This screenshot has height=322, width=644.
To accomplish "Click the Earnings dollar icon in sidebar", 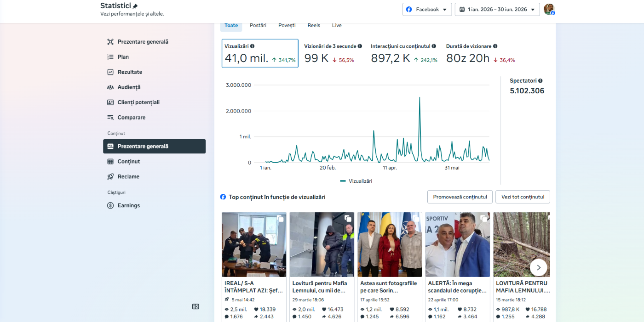I will point(110,206).
